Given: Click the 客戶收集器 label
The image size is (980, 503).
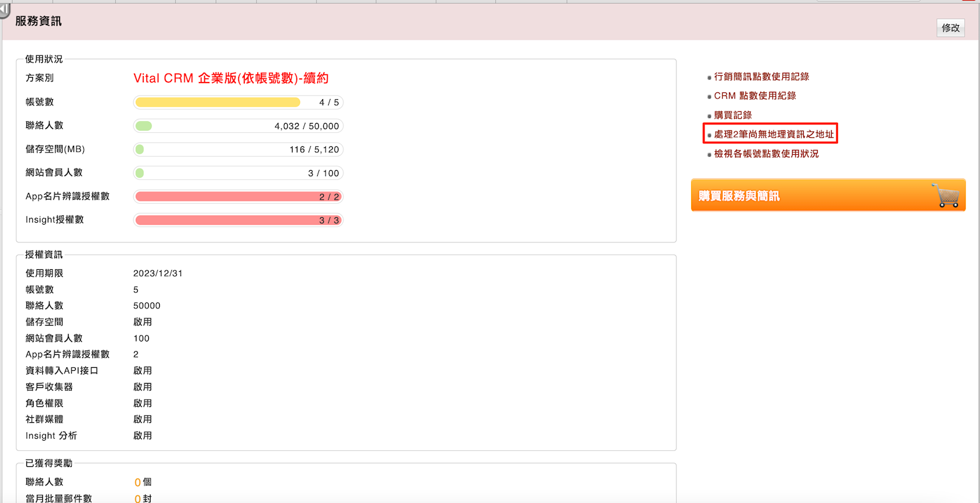Looking at the screenshot, I should point(49,387).
